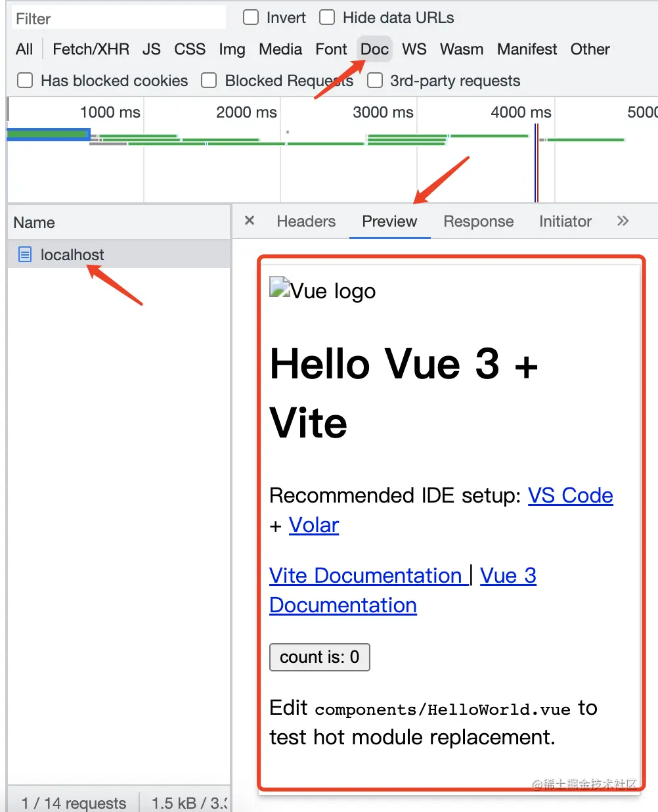Filter by Font requests

(x=331, y=49)
